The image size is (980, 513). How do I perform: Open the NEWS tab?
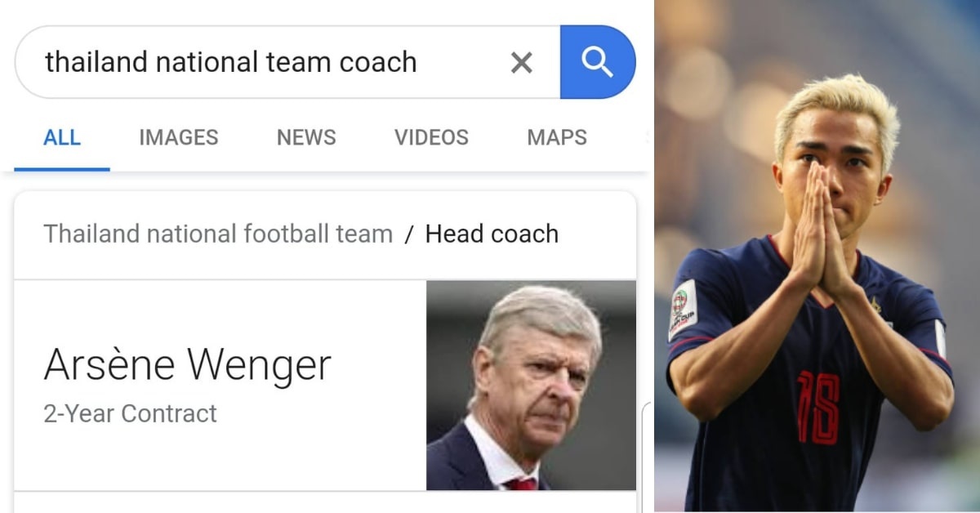click(305, 137)
